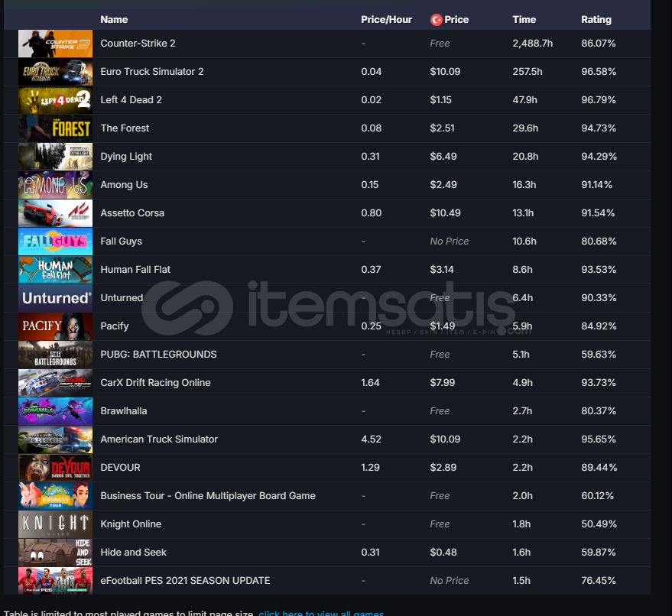The image size is (672, 616).
Task: Click the '$0.48' price cell
Action: click(443, 552)
